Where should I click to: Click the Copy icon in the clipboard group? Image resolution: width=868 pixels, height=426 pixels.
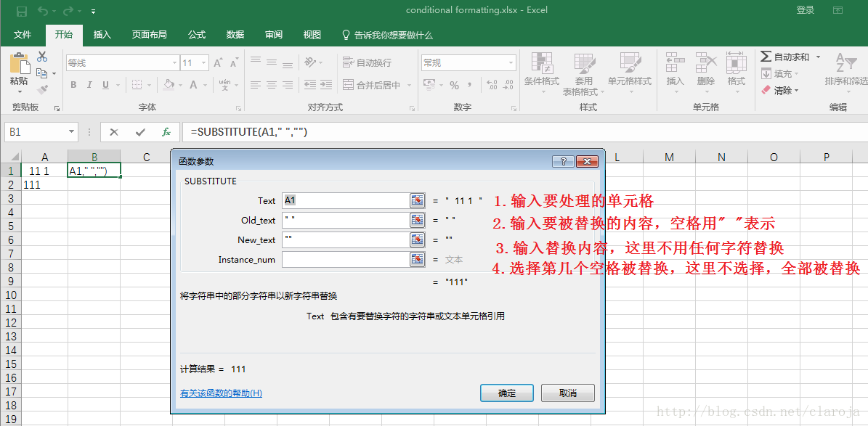click(x=42, y=73)
